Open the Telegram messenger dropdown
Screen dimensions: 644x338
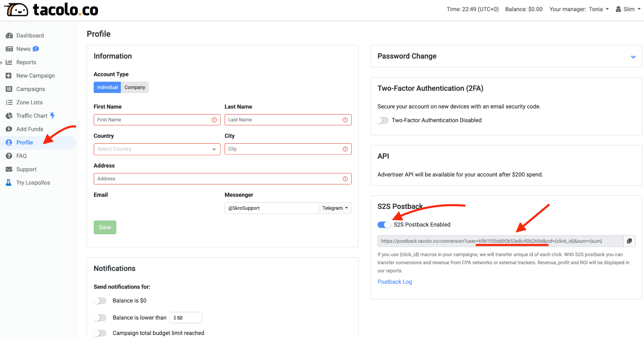pos(335,208)
